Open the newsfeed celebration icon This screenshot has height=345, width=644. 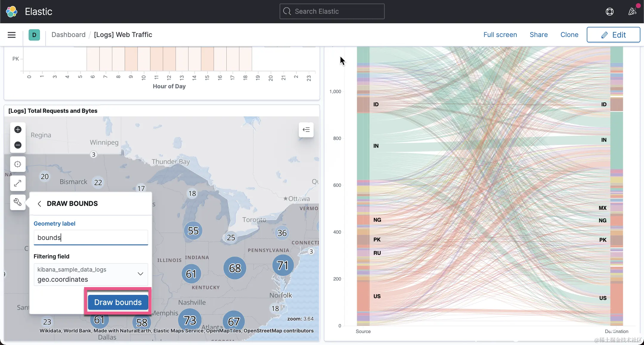[632, 12]
